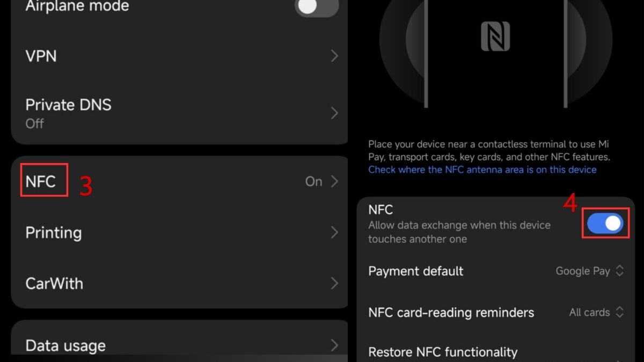Open the Payment default selector

tap(589, 271)
